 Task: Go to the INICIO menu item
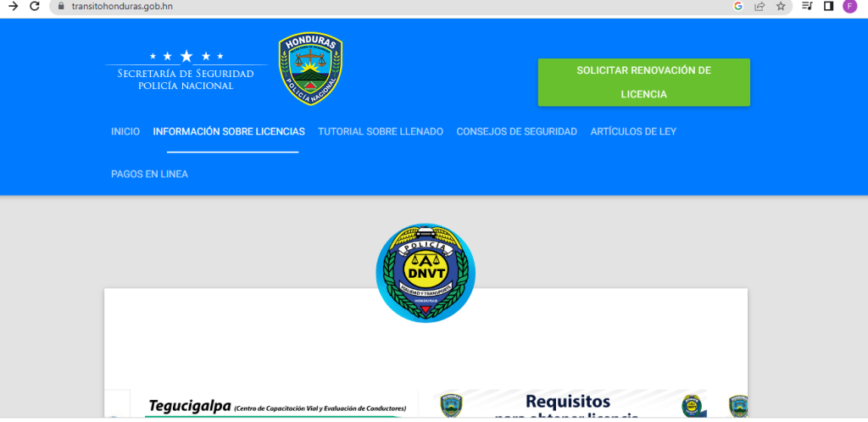tap(125, 131)
